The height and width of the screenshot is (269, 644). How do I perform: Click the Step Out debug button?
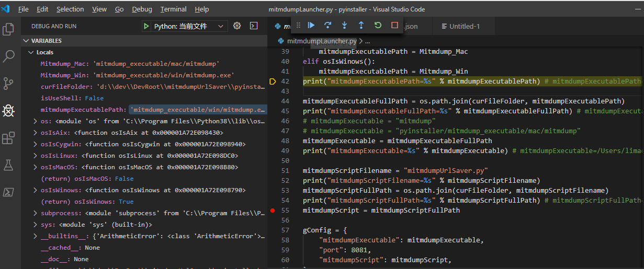[x=361, y=25]
